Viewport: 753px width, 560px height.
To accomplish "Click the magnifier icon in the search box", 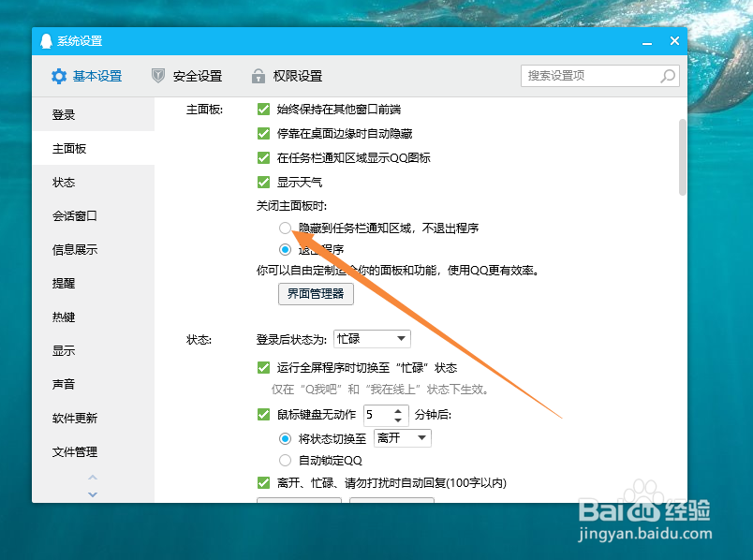I will 667,76.
